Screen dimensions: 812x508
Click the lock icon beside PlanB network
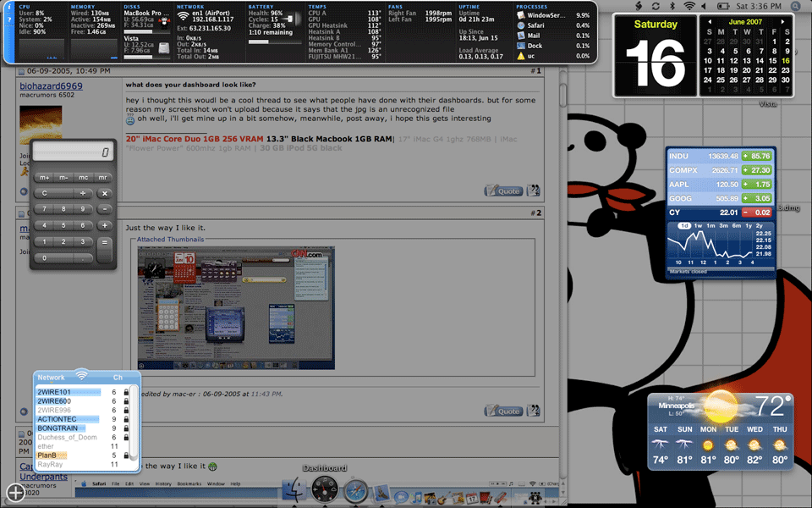[x=126, y=456]
